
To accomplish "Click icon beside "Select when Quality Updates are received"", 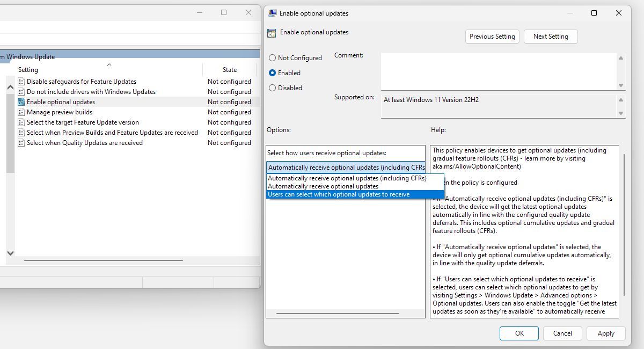I will click(x=20, y=143).
